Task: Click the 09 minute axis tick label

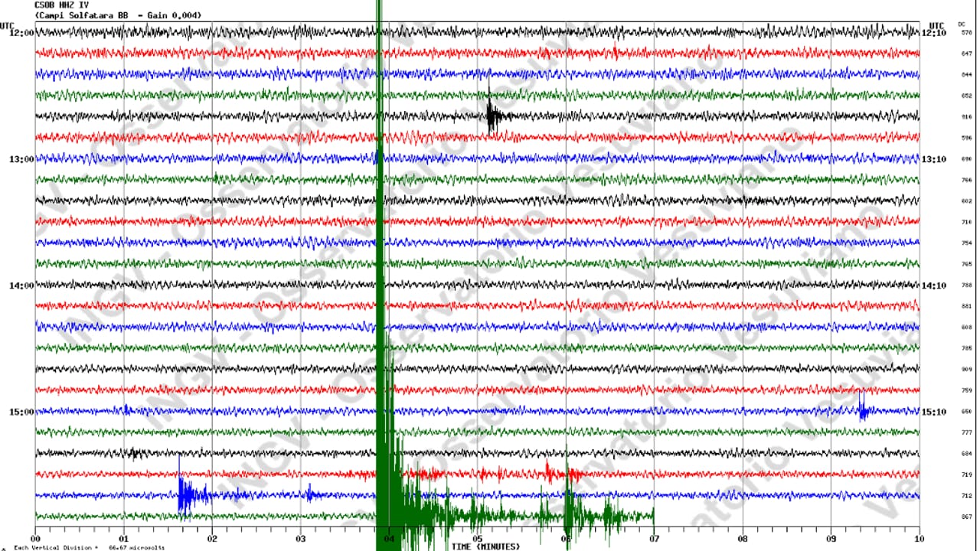Action: pos(831,539)
